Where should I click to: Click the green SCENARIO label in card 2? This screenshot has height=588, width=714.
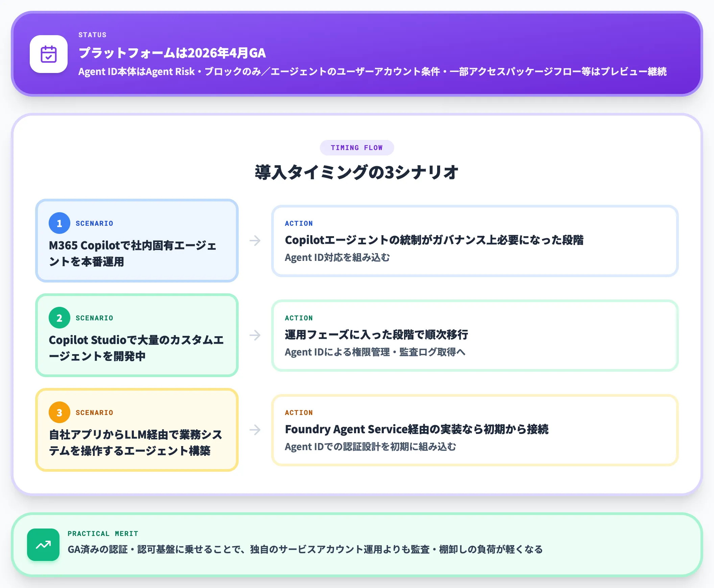pos(95,318)
